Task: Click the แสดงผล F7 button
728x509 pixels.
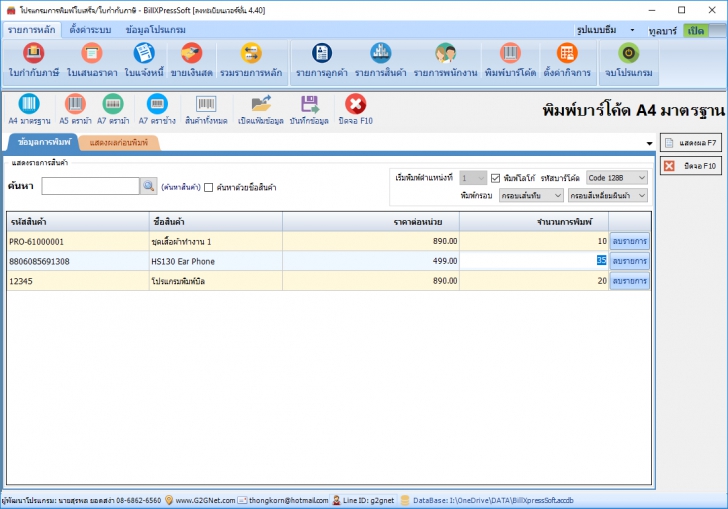Action: pyautogui.click(x=689, y=144)
